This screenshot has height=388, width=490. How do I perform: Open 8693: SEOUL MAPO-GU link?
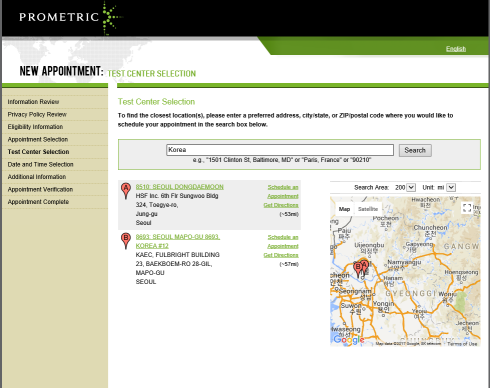(x=178, y=241)
